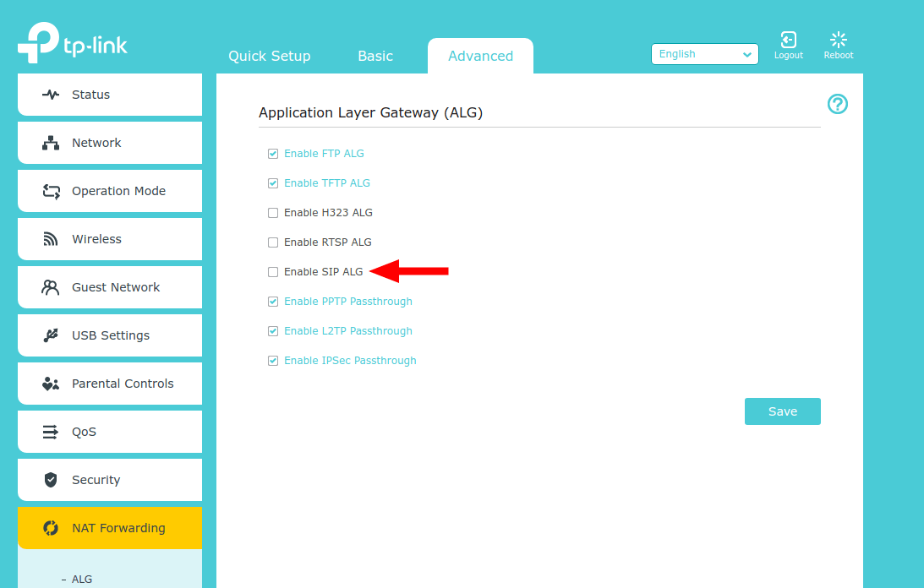Enable SIP ALG

(x=273, y=271)
